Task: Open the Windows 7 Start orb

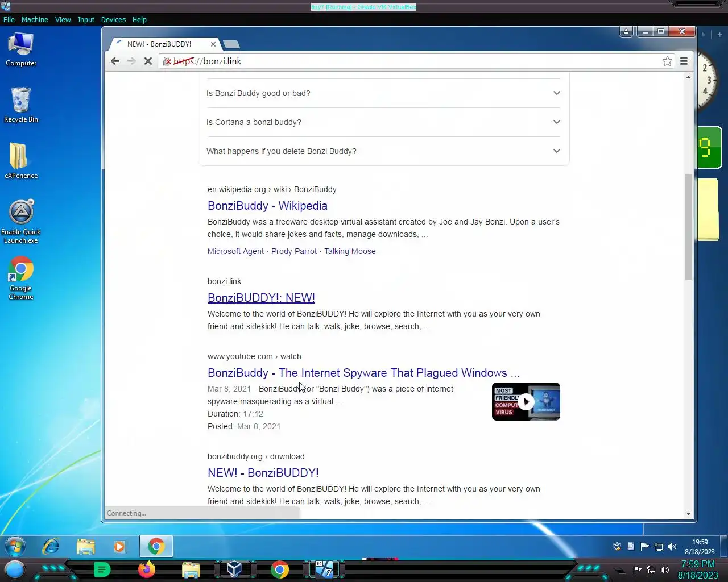Action: (x=15, y=547)
